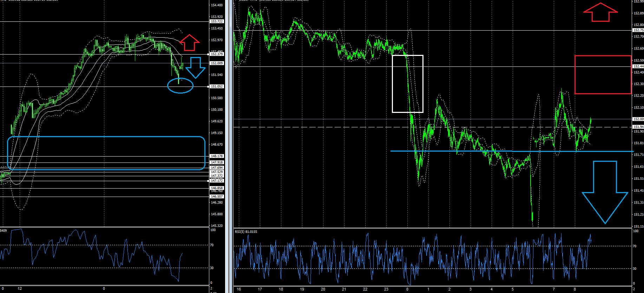Select the 153.722 price level label
The height and width of the screenshot is (293, 644).
click(x=217, y=21)
